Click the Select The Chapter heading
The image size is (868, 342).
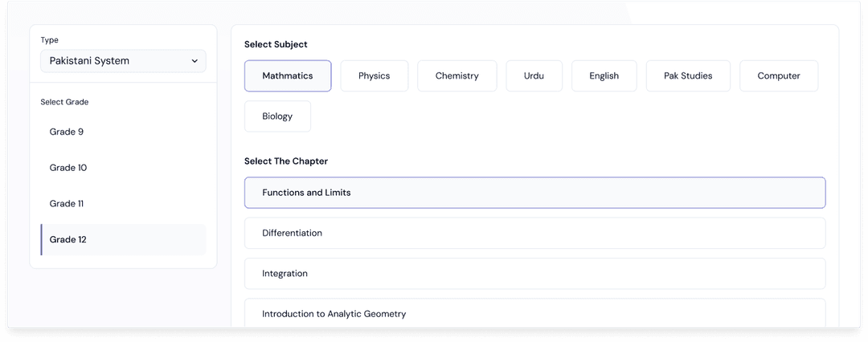[x=286, y=161]
